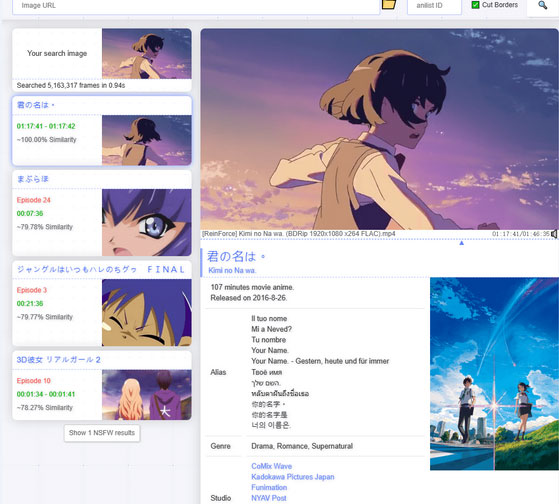Click the Episode 3 label
Screen dimensions: 559x504
[x=32, y=290]
